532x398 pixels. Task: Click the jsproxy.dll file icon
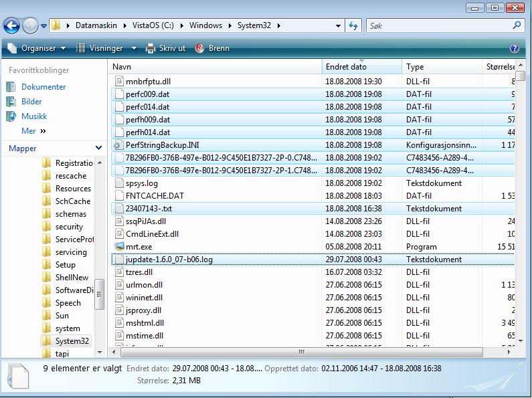click(x=119, y=310)
